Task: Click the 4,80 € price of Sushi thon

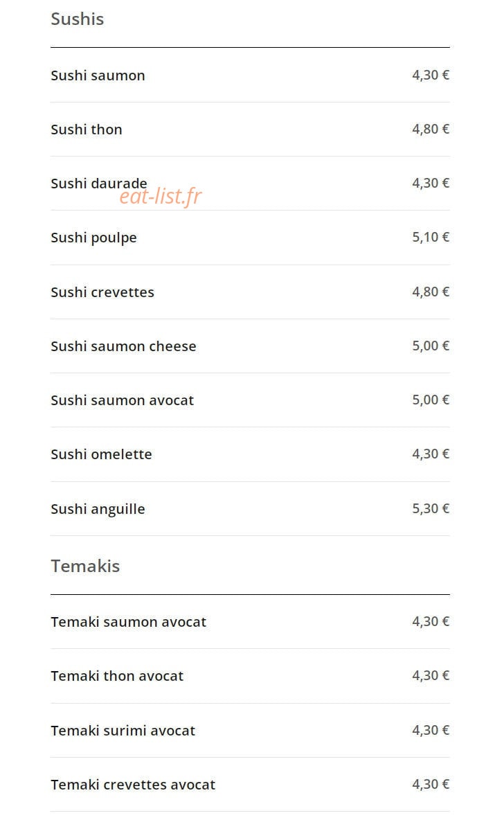Action: tap(431, 130)
